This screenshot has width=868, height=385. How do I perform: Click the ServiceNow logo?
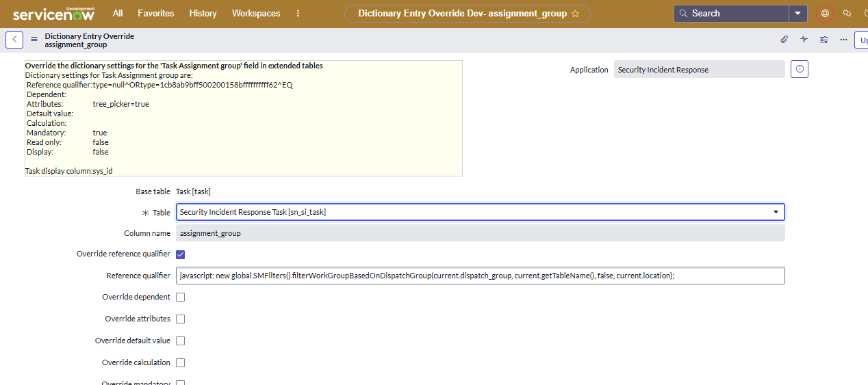(53, 13)
